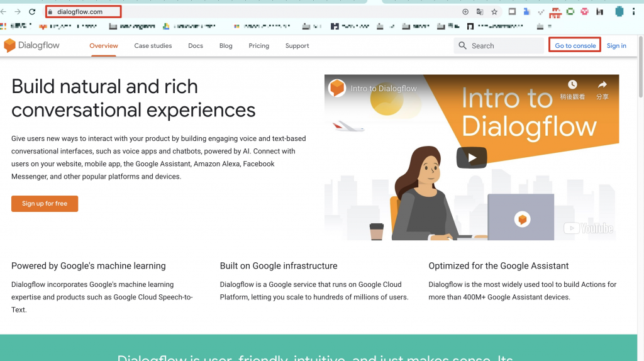This screenshot has height=361, width=644.
Task: Click 'Optimized for the Google Assistant' heading
Action: tap(498, 266)
